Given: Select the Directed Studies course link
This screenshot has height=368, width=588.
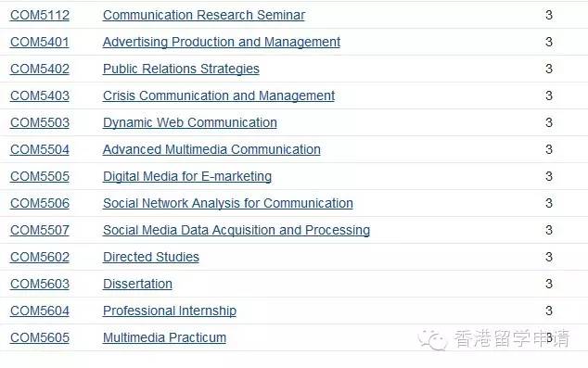Looking at the screenshot, I should 151,258.
